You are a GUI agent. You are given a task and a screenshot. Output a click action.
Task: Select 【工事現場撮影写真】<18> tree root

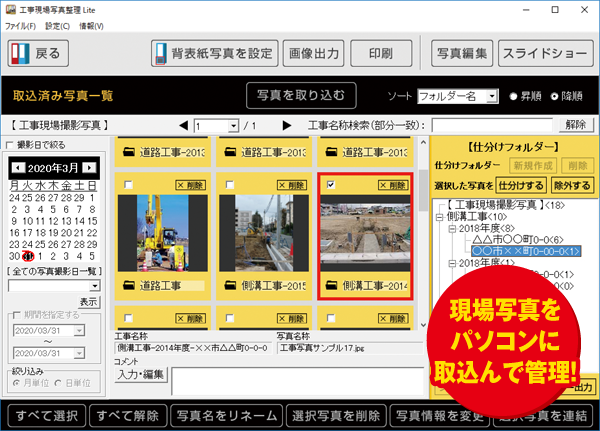[505, 205]
